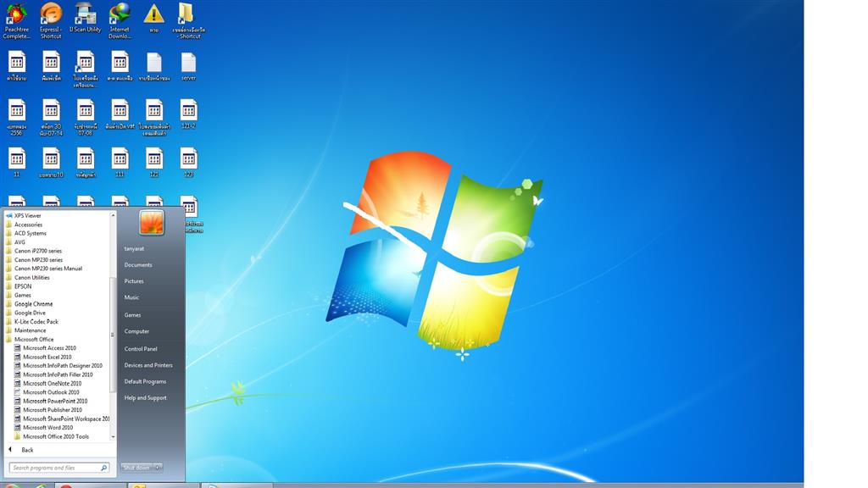This screenshot has width=868, height=488.
Task: Expand the Games folder in program list
Action: point(23,296)
